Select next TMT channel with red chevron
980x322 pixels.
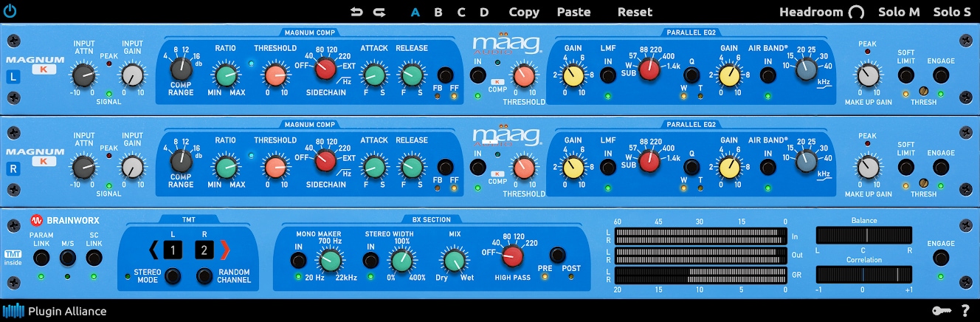[x=225, y=250]
